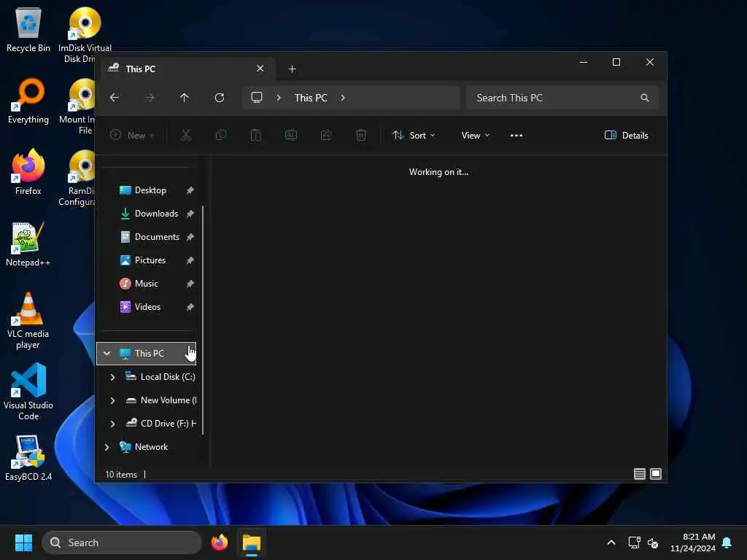The width and height of the screenshot is (747, 560).
Task: Go back with the left arrow
Action: pyautogui.click(x=115, y=98)
